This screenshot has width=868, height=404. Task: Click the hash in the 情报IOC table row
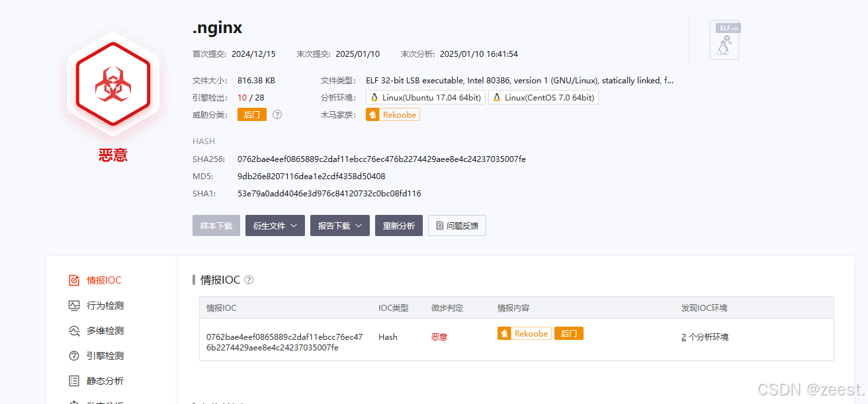(x=284, y=342)
